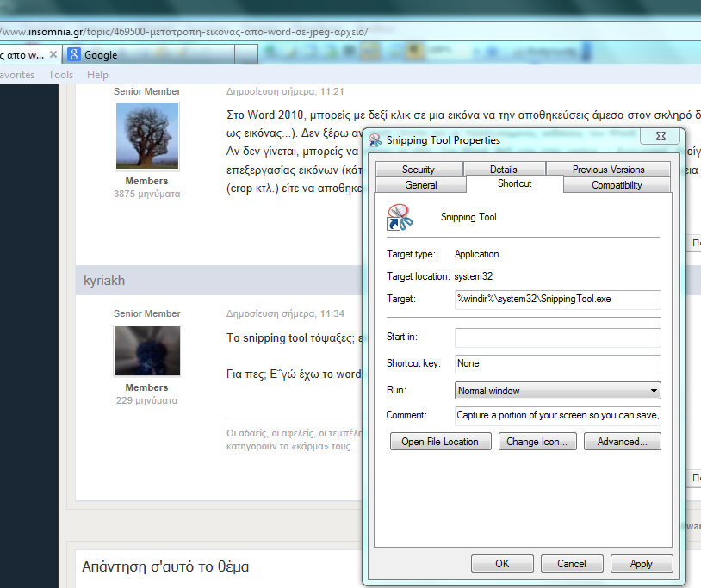Click the kyriakh username header
This screenshot has height=588, width=701.
click(104, 281)
